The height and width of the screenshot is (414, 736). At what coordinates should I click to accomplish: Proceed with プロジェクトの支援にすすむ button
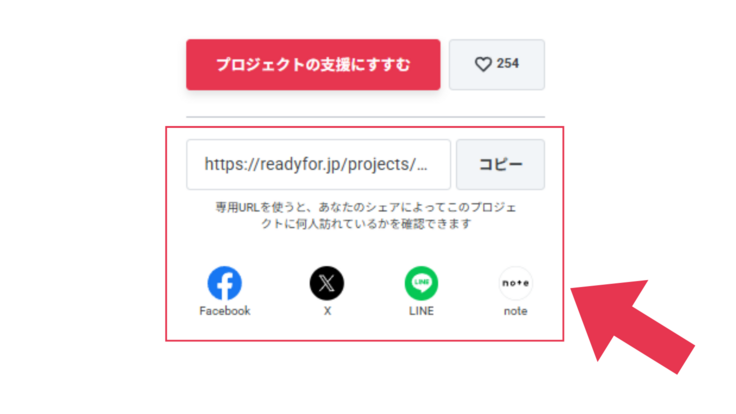click(x=313, y=64)
